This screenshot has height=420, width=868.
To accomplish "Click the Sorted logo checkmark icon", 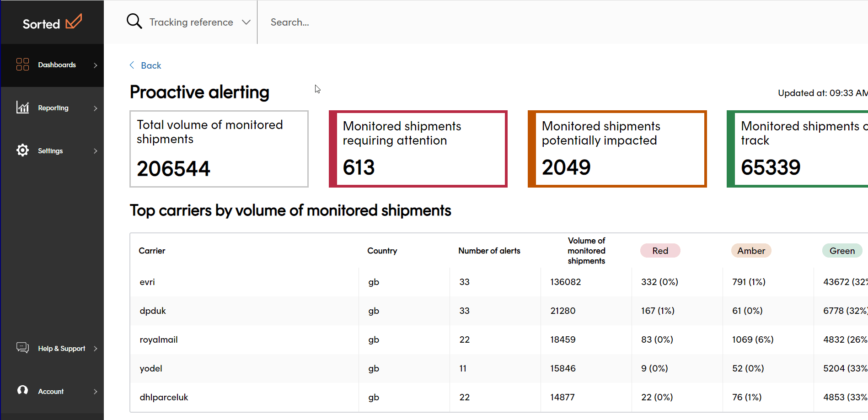I will [74, 22].
